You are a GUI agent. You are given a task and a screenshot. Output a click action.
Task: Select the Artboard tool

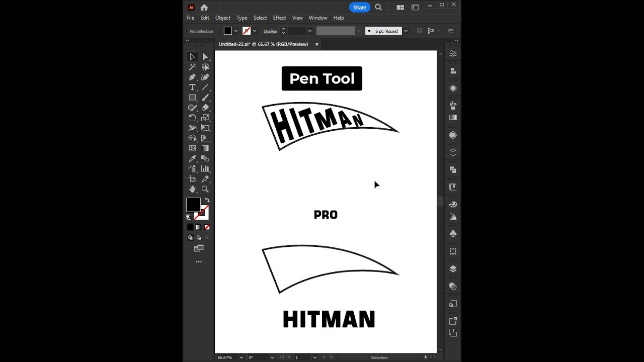click(x=192, y=179)
